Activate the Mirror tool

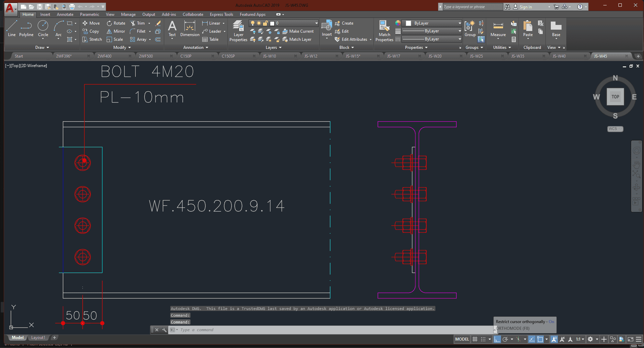pos(116,31)
